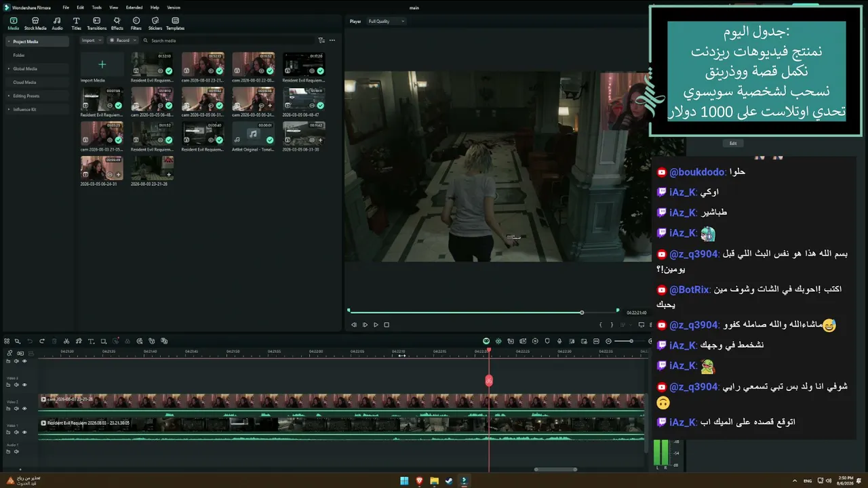Viewport: 868px width, 488px height.
Task: Select the 2026-08-03 23-21-28 media thumbnail
Action: [152, 168]
